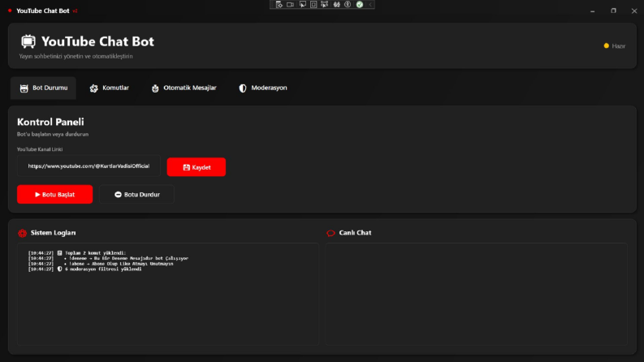Click inside the Sistem Logları log area
The image size is (644, 362).
[x=168, y=295]
